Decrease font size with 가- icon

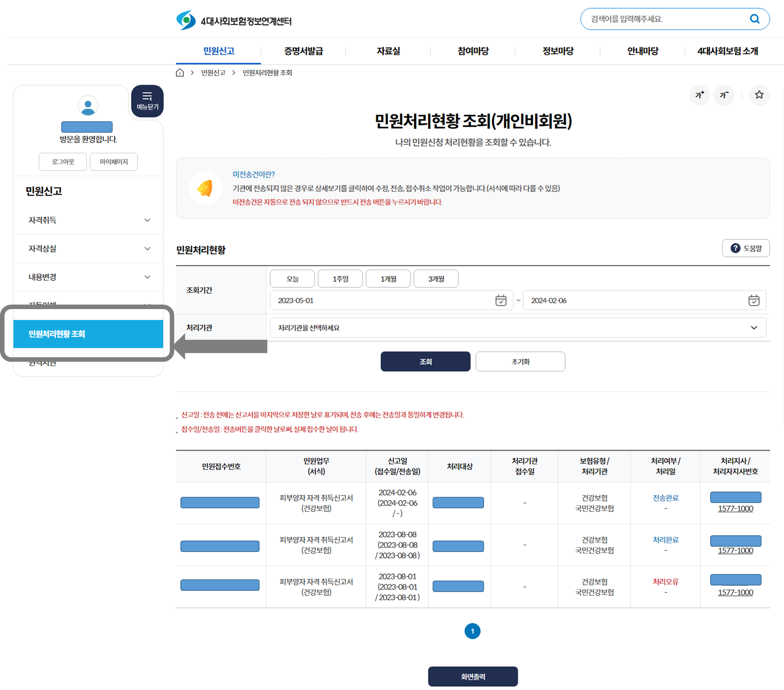click(724, 95)
